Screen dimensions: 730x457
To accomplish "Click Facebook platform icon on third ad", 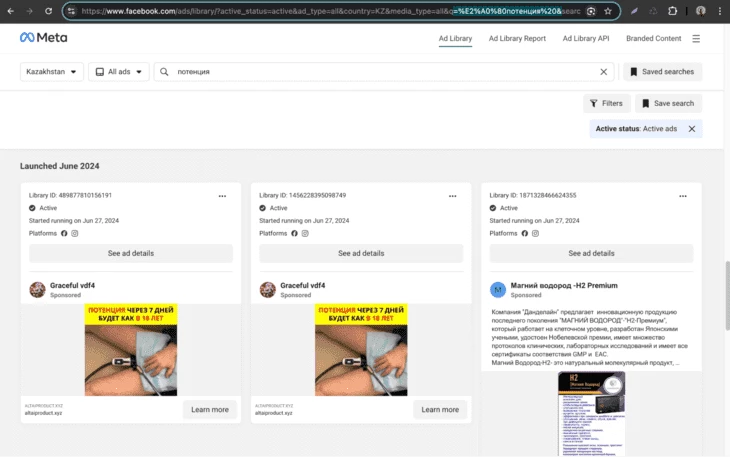I will pyautogui.click(x=525, y=233).
